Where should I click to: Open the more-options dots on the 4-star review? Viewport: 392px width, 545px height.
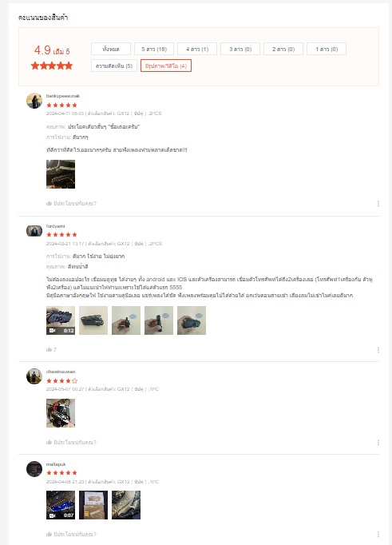[x=378, y=442]
